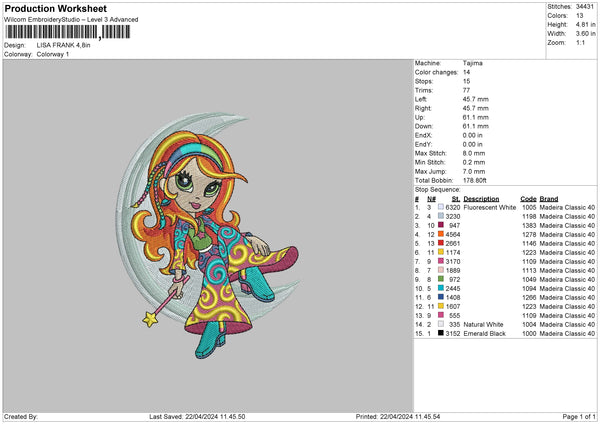Image resolution: width=600 pixels, height=424 pixels.
Task: Select the light blue swatch beside 3230
Action: click(441, 216)
